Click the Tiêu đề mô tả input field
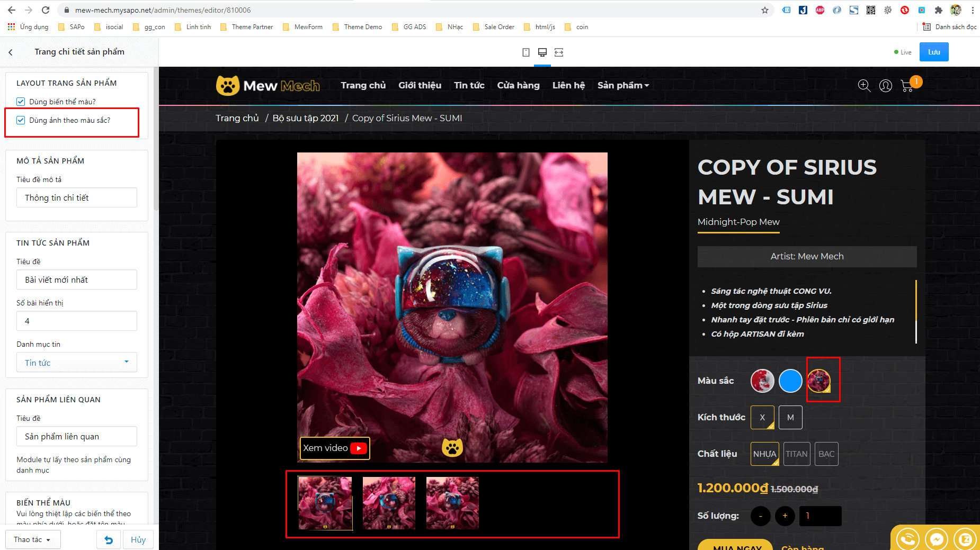The image size is (980, 550). (x=77, y=197)
